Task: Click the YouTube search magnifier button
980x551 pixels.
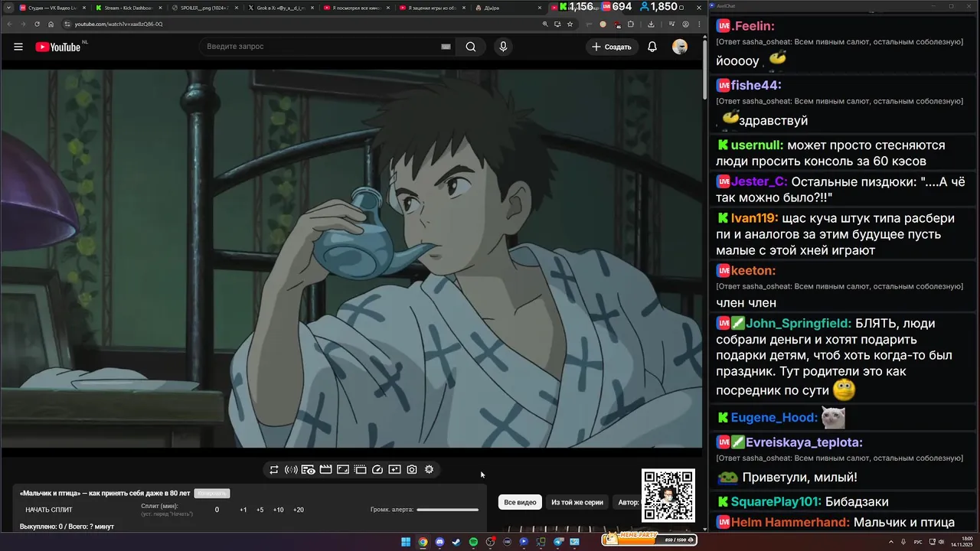Action: pyautogui.click(x=471, y=47)
